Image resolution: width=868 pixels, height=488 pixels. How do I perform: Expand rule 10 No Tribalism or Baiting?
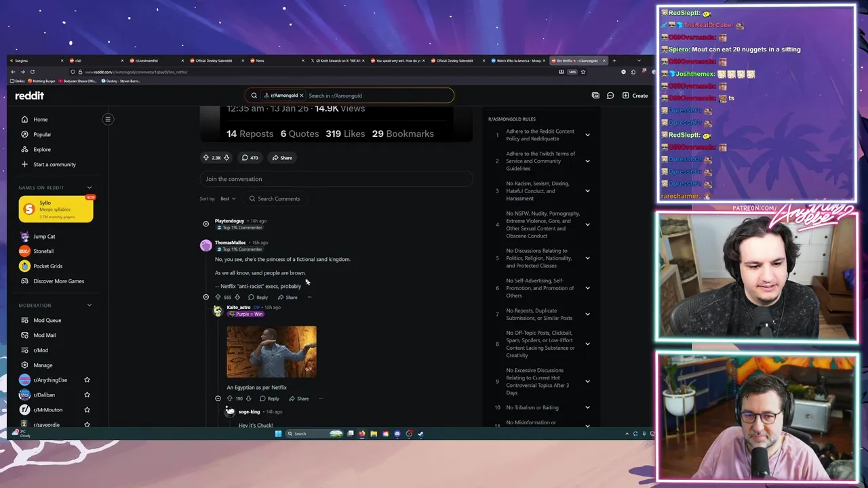(587, 407)
